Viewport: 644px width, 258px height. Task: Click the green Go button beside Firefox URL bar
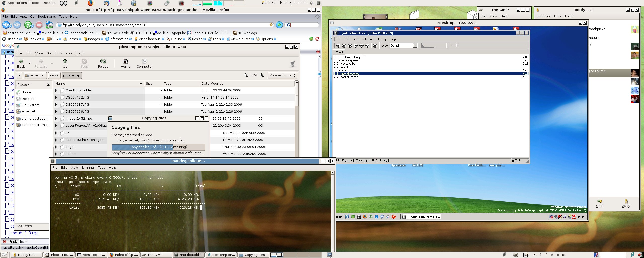coord(279,25)
